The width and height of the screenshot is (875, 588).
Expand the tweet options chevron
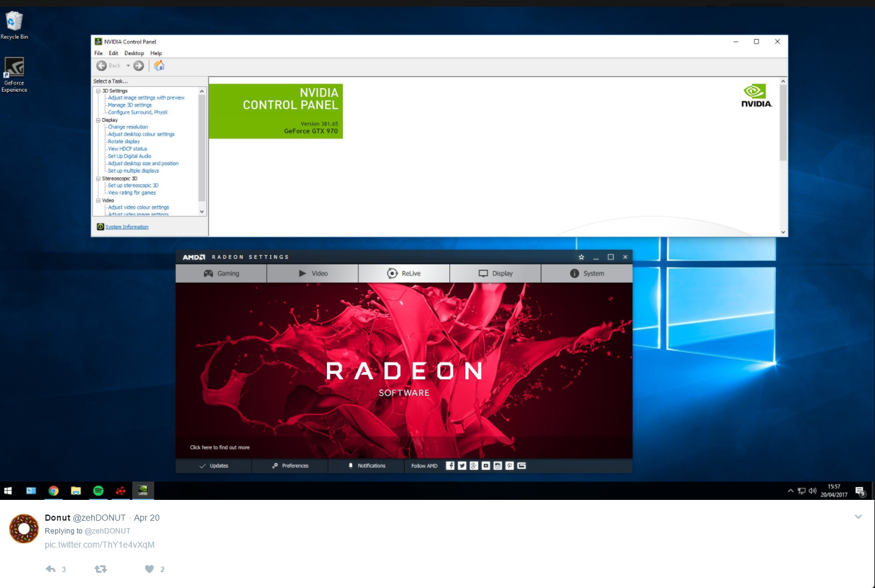[858, 517]
